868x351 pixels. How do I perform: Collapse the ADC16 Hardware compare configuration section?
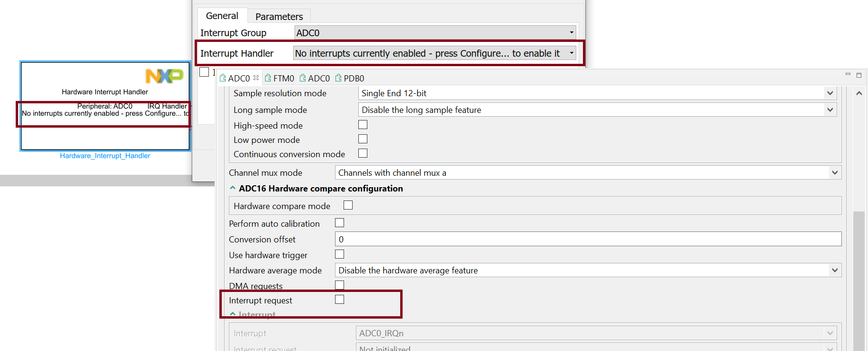point(233,188)
